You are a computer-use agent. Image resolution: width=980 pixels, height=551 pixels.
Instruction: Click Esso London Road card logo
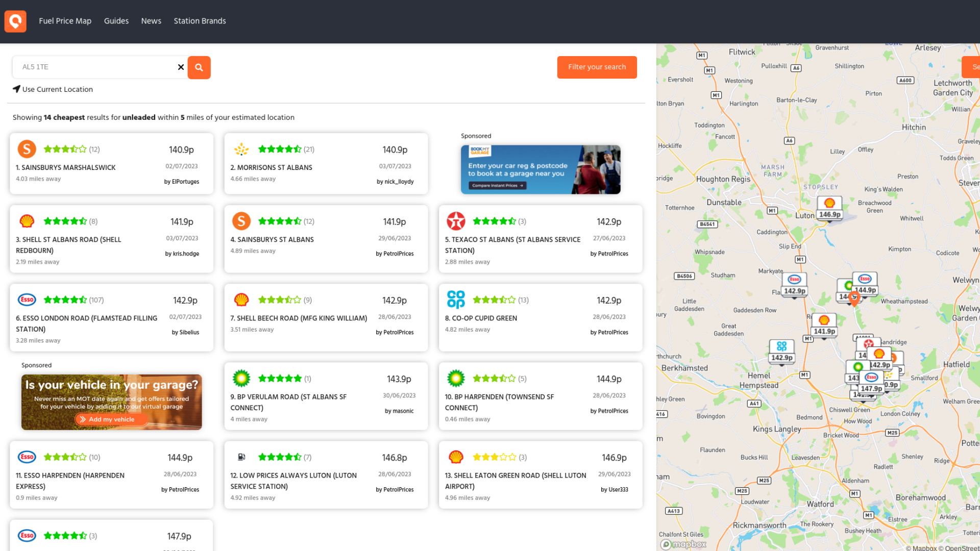27,299
